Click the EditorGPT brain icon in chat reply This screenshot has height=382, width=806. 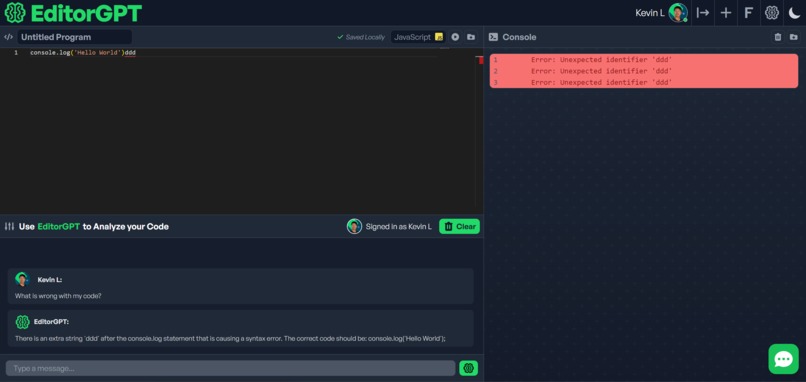(x=22, y=322)
